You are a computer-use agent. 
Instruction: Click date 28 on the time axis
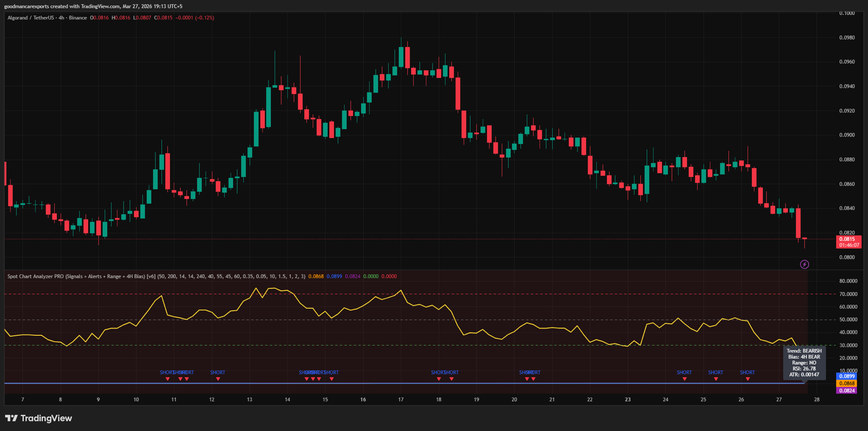816,400
